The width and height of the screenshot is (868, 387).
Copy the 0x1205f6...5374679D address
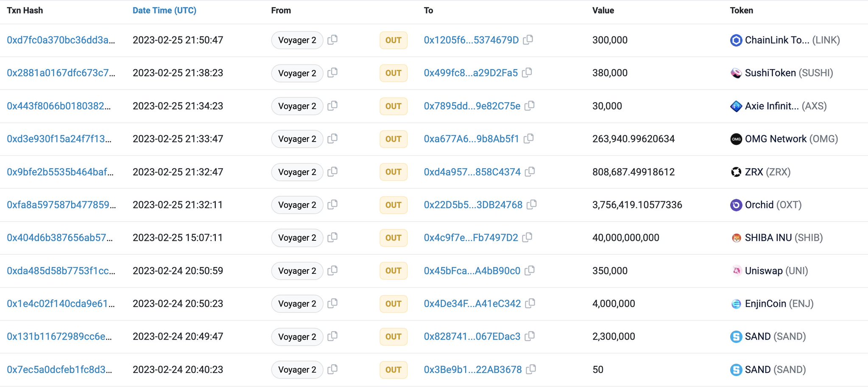click(x=528, y=40)
